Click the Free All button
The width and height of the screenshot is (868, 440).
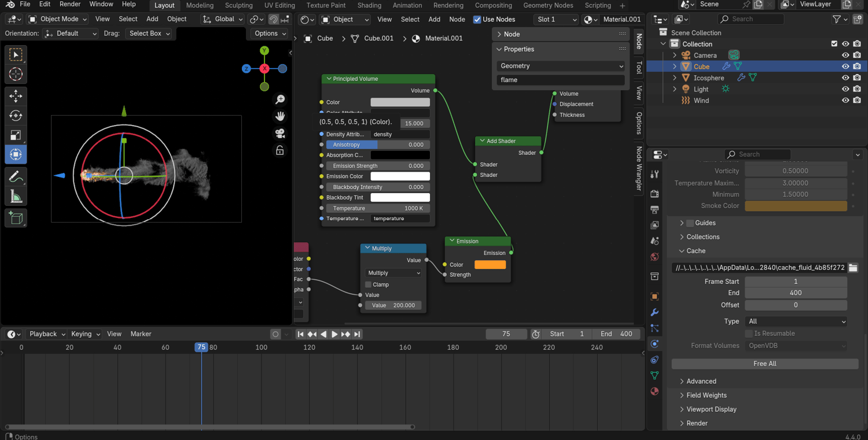(764, 364)
